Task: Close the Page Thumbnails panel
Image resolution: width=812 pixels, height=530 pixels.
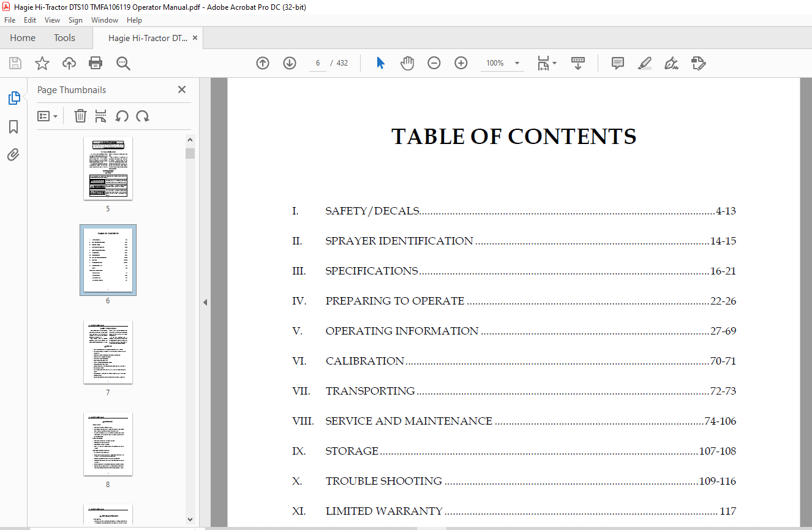Action: click(x=182, y=89)
